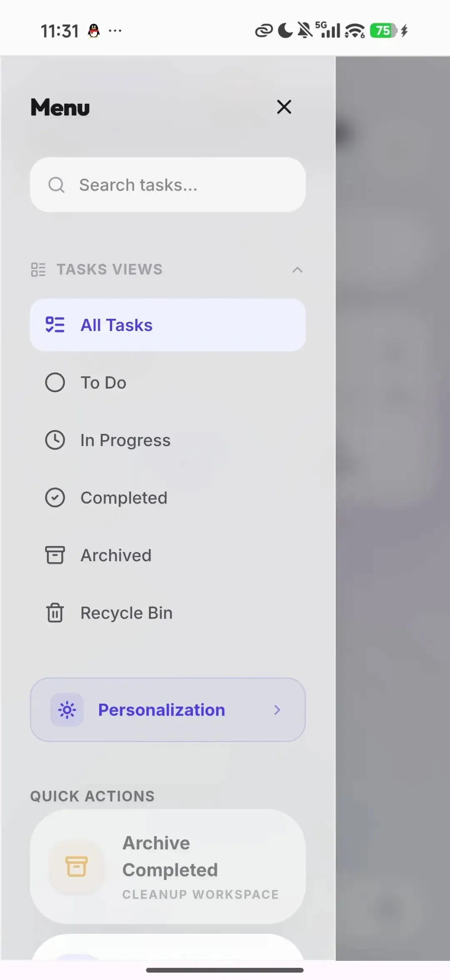This screenshot has height=980, width=450.
Task: Click the All Tasks checklist icon
Action: click(x=55, y=325)
